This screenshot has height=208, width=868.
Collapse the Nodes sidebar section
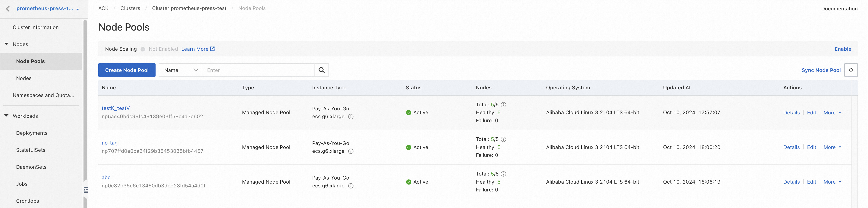[6, 44]
